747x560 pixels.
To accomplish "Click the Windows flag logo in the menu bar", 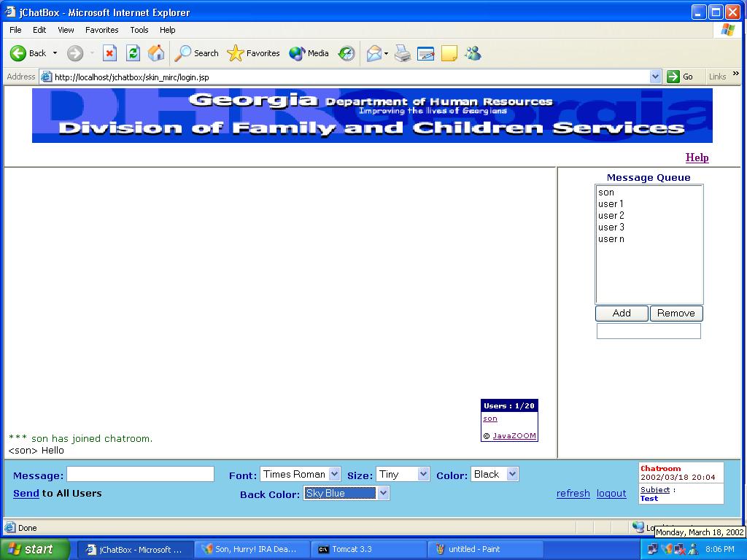I will click(x=727, y=30).
